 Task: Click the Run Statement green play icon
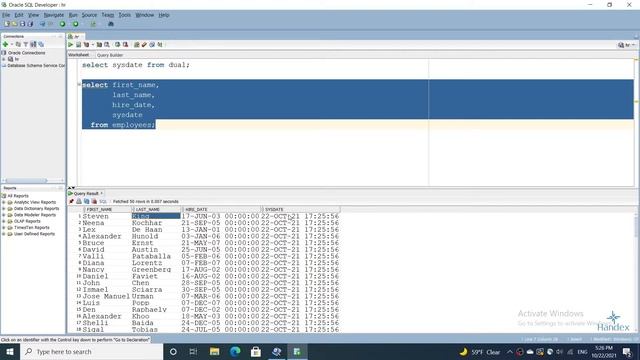[71, 44]
